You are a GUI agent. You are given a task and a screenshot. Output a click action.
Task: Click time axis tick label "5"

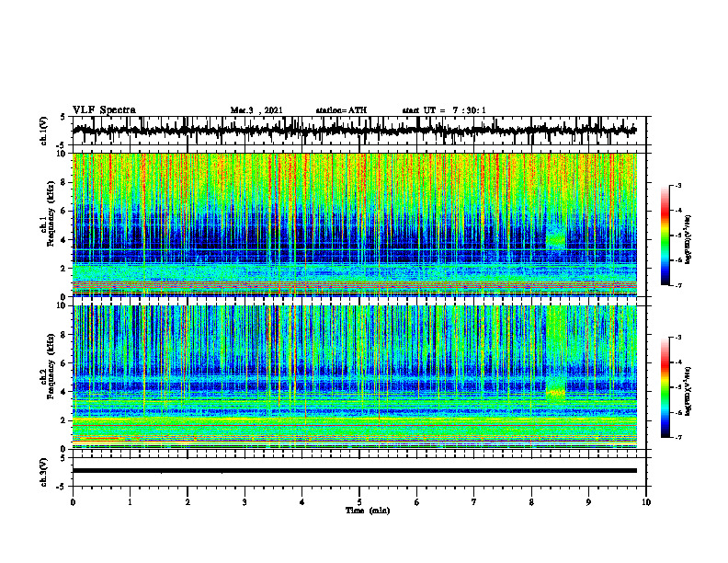click(359, 502)
